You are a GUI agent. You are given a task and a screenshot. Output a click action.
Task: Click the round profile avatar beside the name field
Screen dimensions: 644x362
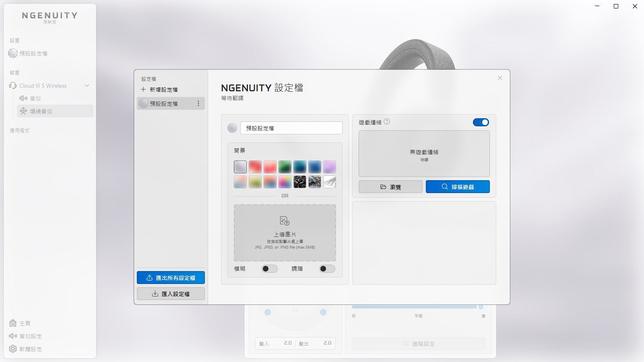tap(232, 128)
